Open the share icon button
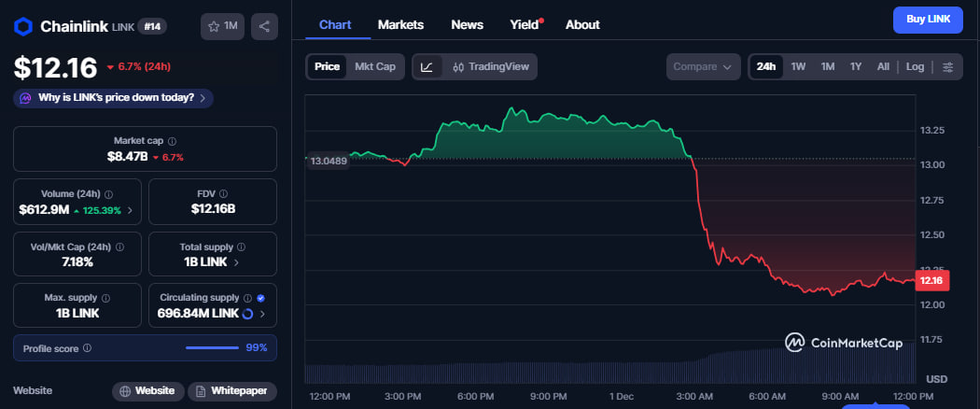This screenshot has height=409, width=980. 264,26
